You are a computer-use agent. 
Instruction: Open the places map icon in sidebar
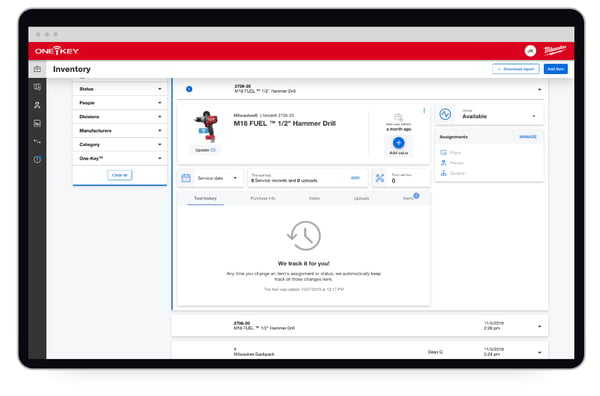tap(37, 87)
